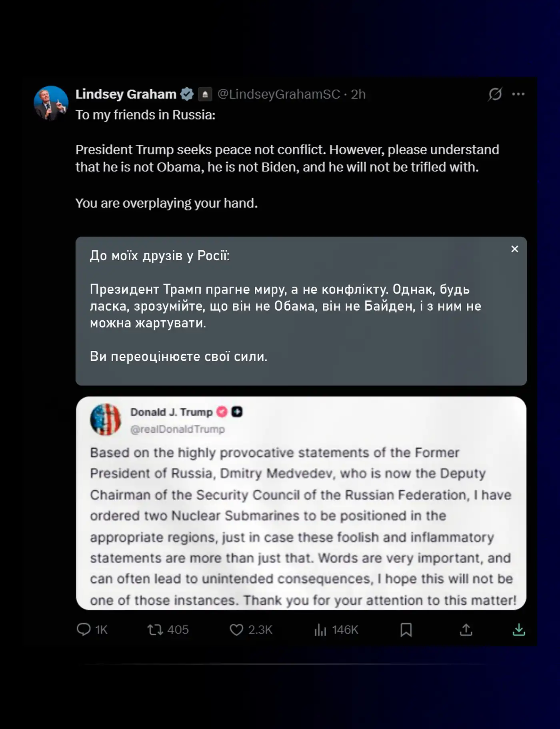Open the @LindseyGrahamSC handle link
The height and width of the screenshot is (729, 560).
[279, 94]
